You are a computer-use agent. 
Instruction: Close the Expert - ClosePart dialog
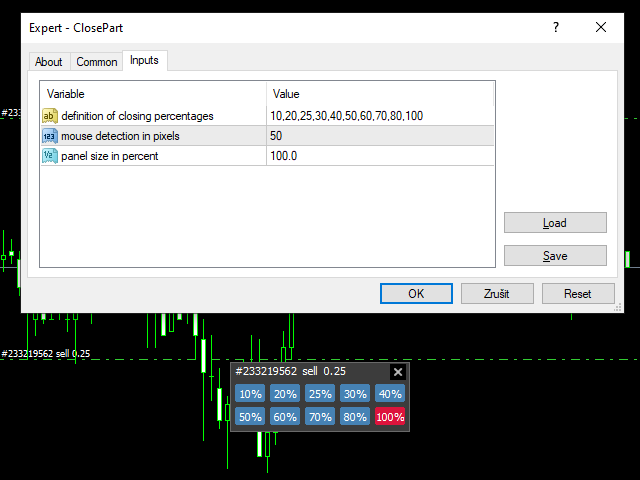click(x=601, y=27)
